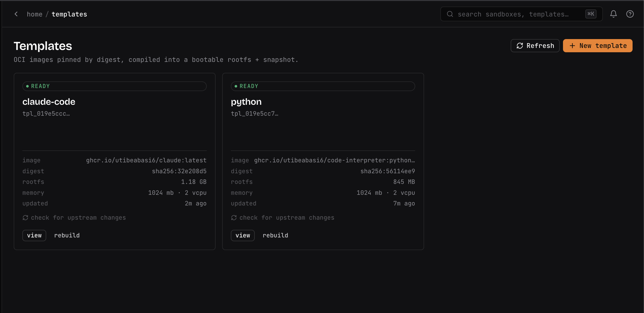Click rootfs value 845 MB
Screen dimensions: 644x313
pyautogui.click(x=404, y=182)
